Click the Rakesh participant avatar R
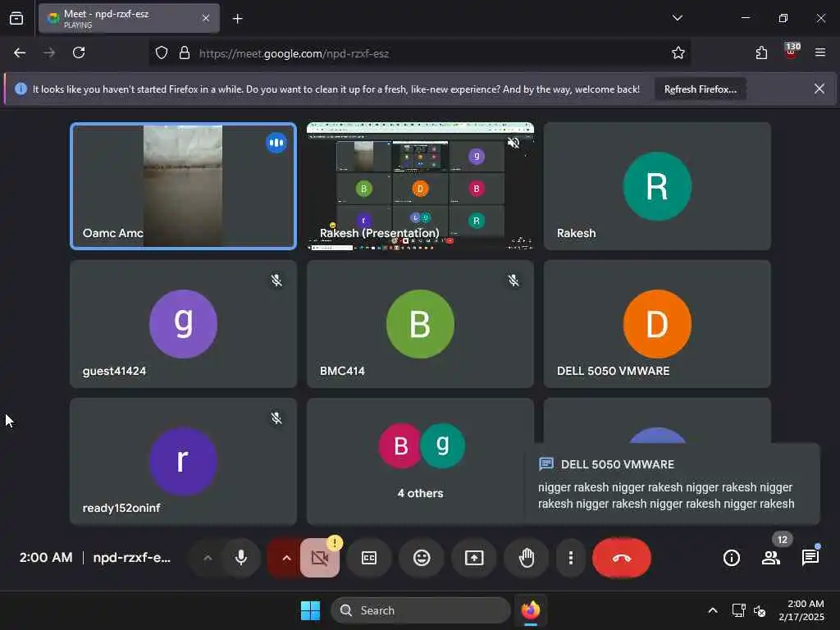Screen dimensions: 840x630 coord(657,186)
